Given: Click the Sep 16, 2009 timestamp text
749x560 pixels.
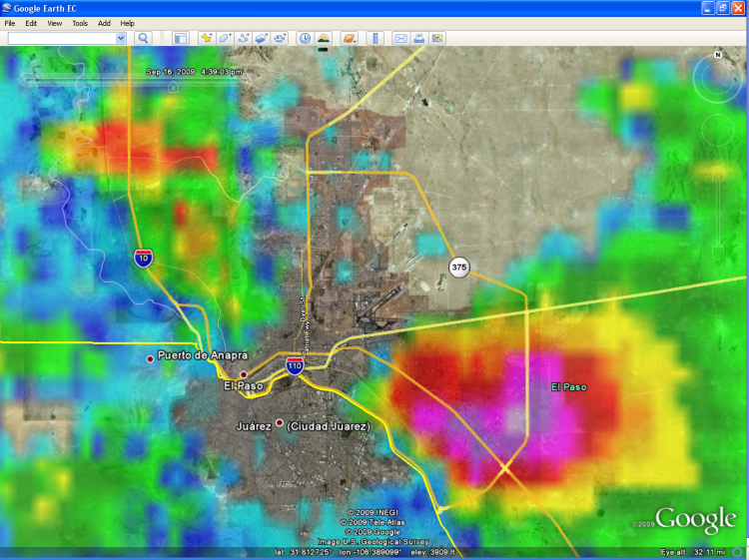Looking at the screenshot, I should [194, 72].
